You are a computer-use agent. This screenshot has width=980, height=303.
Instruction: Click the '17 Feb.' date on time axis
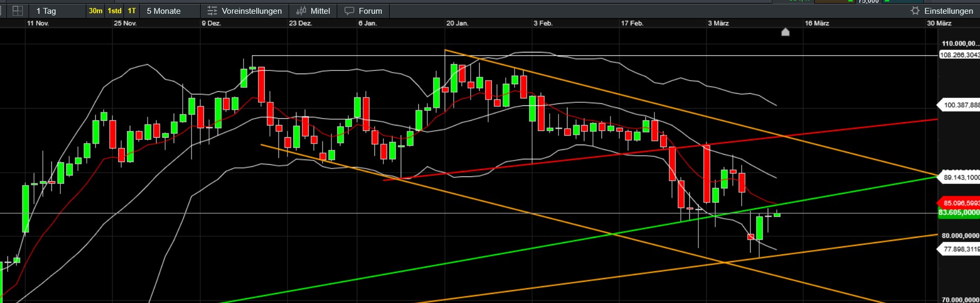pyautogui.click(x=632, y=23)
